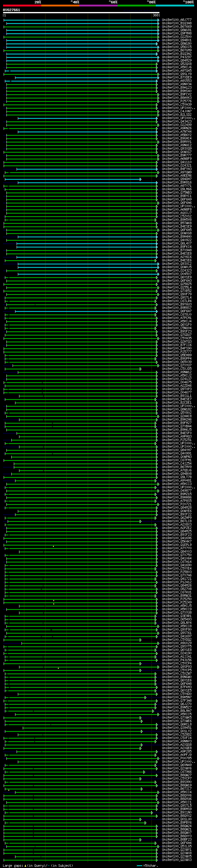Open hit UniRef100_P25777

coord(176,352)
